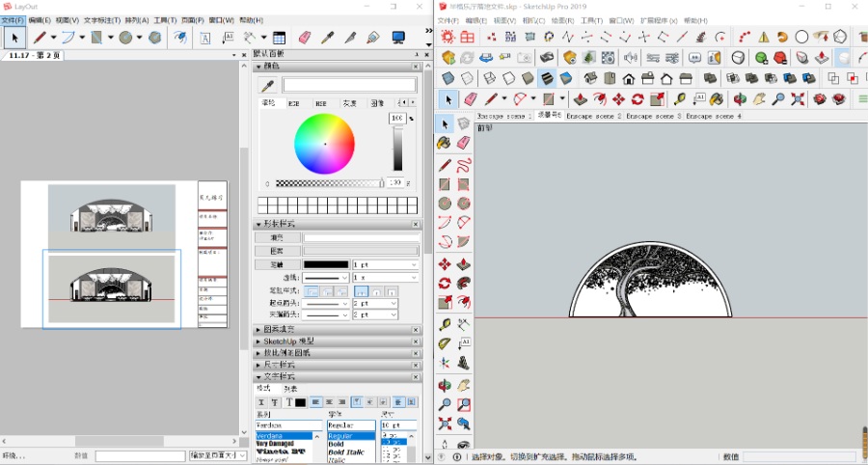868x465 pixels.
Task: Pick the Style eyedropper in LayOut toolbar
Action: click(x=328, y=38)
